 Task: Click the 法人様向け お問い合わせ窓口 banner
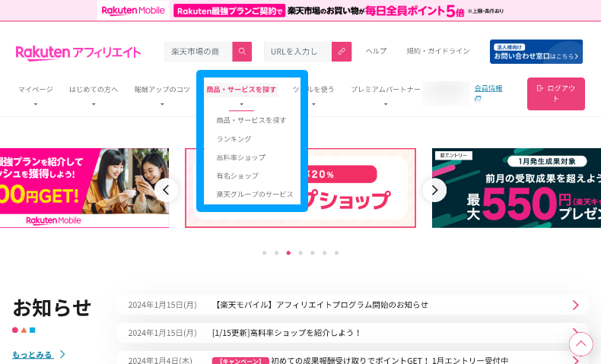click(x=536, y=52)
